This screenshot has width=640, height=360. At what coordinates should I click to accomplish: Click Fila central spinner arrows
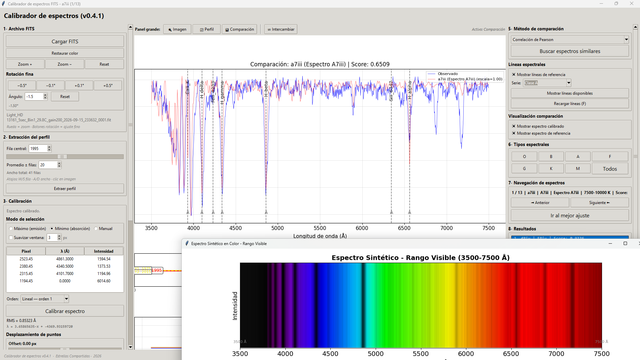(49, 149)
